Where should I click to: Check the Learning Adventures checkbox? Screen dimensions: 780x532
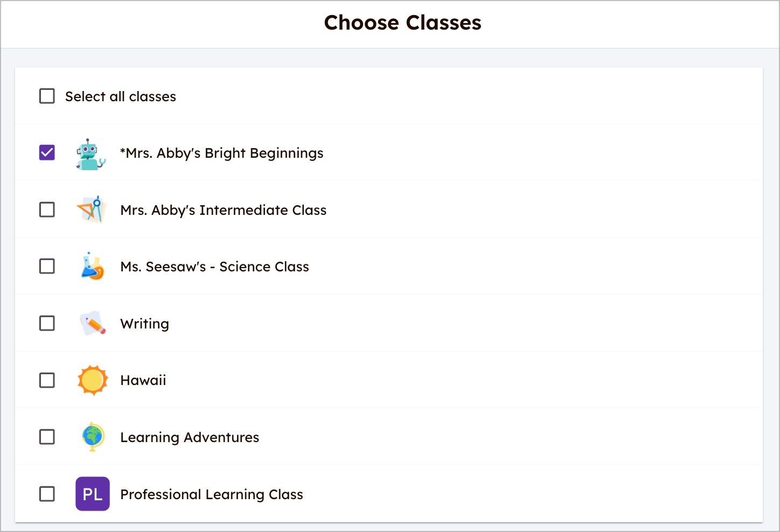(x=47, y=437)
